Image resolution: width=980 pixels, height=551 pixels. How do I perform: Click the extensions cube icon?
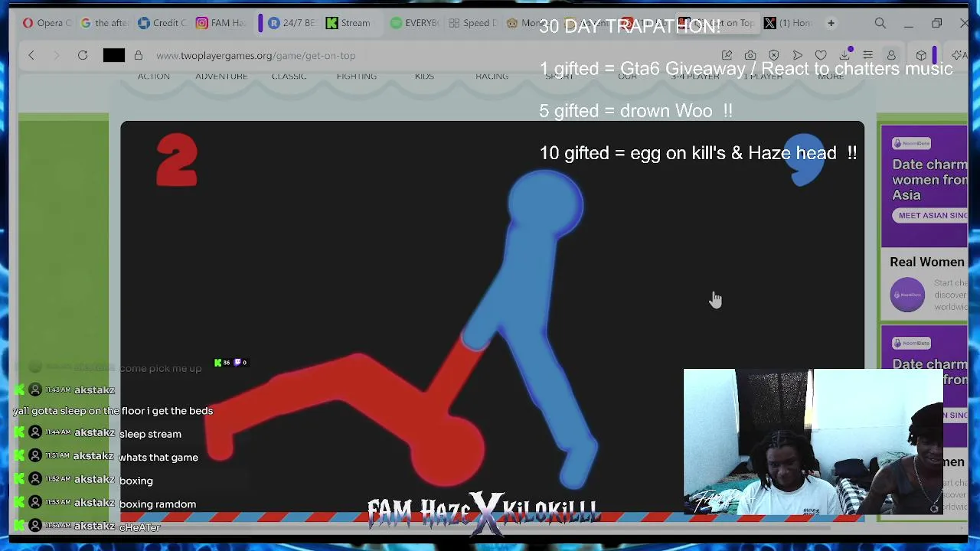click(x=921, y=55)
